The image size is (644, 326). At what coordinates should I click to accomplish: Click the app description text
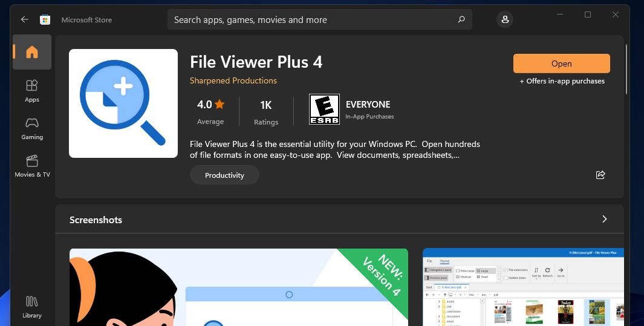point(335,149)
